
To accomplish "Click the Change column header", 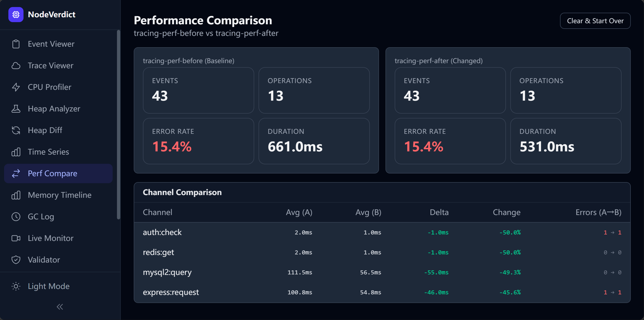I will 507,212.
